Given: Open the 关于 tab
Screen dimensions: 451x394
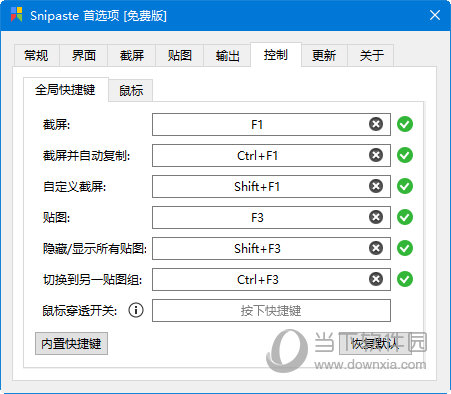Looking at the screenshot, I should 371,55.
